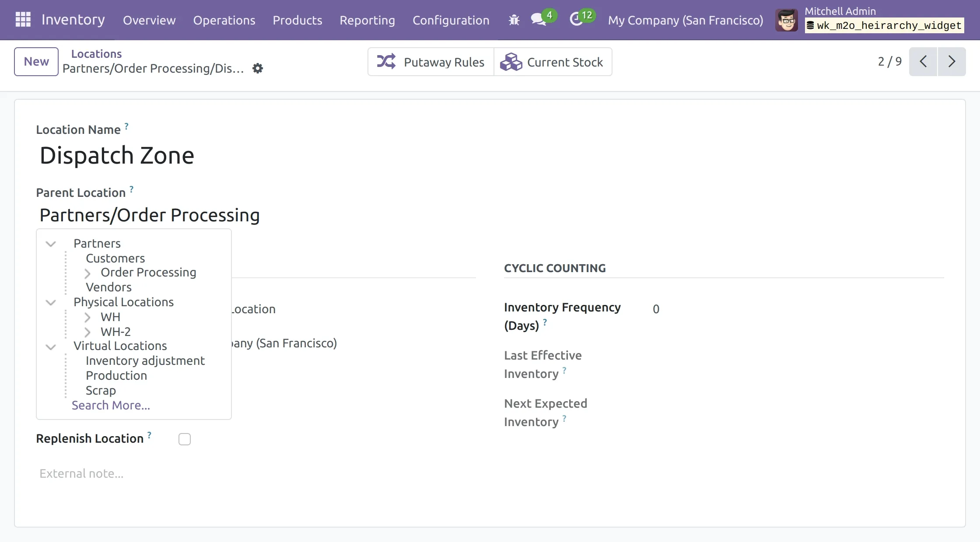Open the Locations breadcrumb
The image size is (980, 542).
(x=96, y=53)
